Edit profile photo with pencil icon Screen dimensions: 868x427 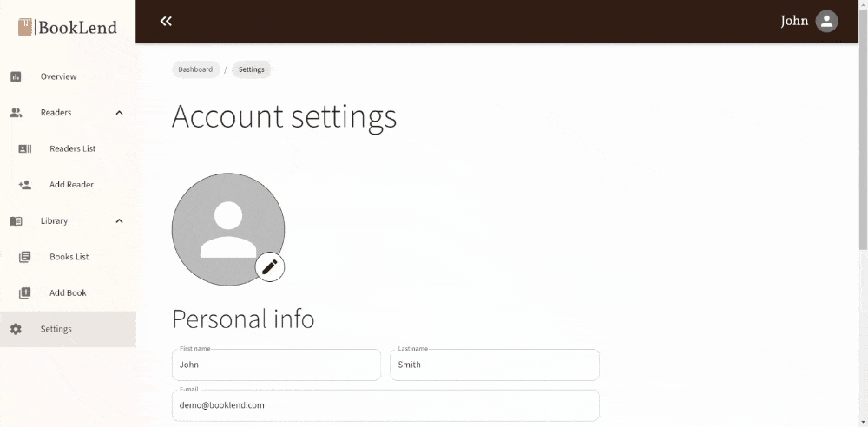270,267
